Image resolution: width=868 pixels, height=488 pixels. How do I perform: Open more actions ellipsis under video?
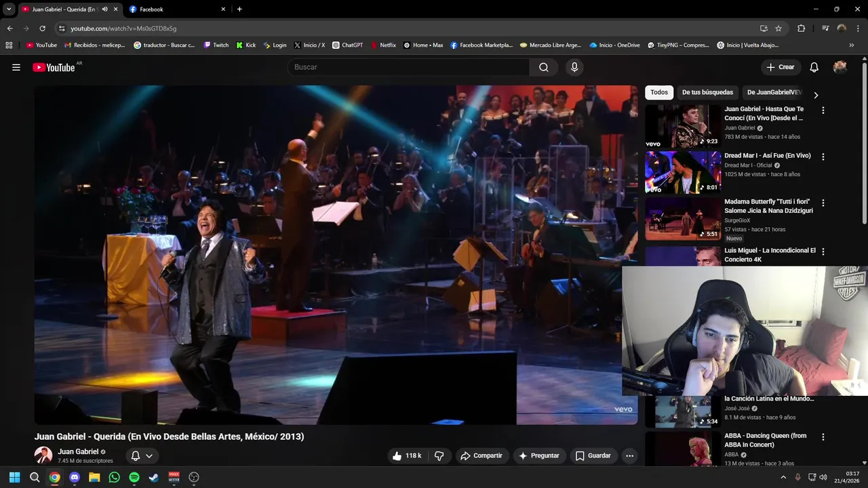pos(629,455)
